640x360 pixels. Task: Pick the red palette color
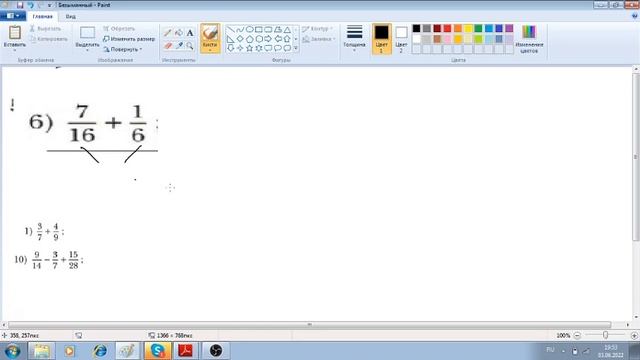[447, 28]
